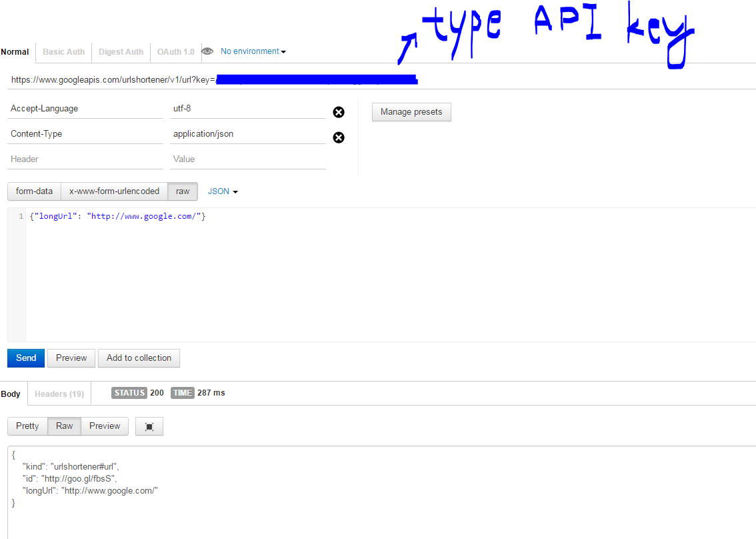Switch to the Digest Auth tab
Image resolution: width=756 pixels, height=539 pixels.
click(x=121, y=52)
